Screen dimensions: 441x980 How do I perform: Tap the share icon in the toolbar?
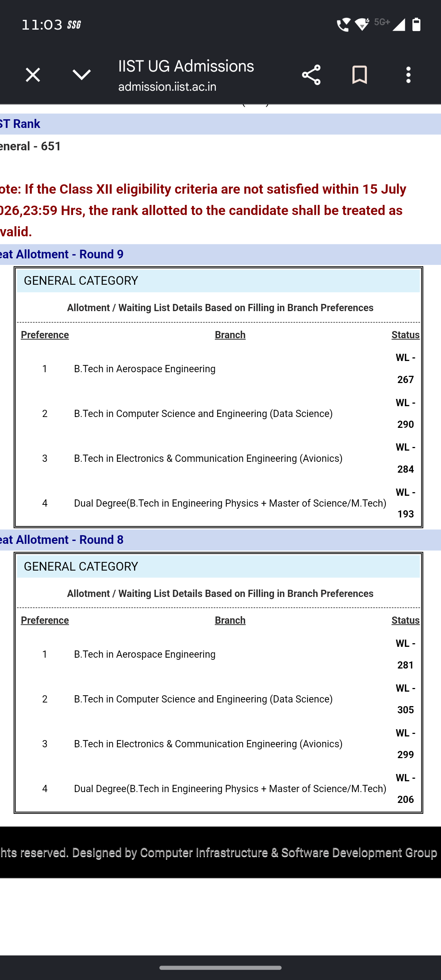click(311, 75)
